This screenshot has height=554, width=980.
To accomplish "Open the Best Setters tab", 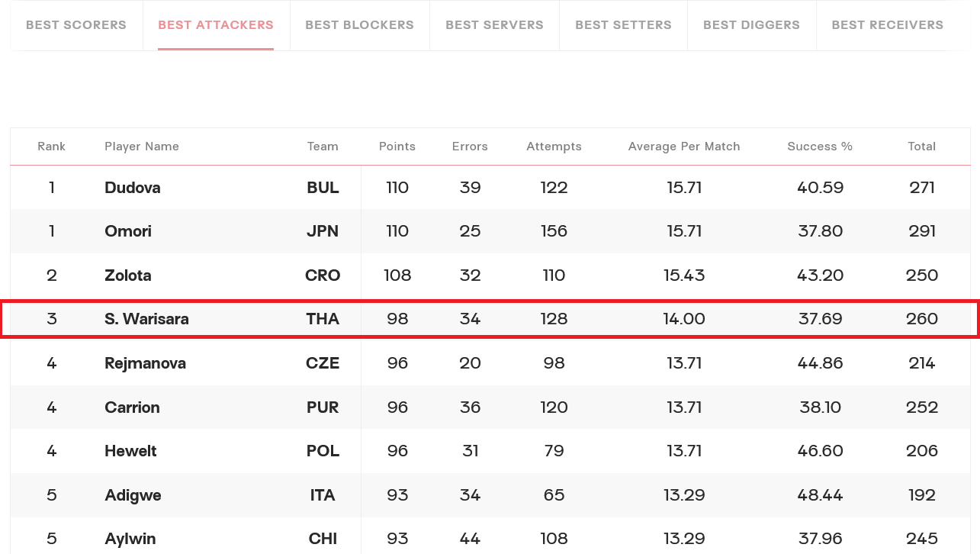I will pos(623,24).
